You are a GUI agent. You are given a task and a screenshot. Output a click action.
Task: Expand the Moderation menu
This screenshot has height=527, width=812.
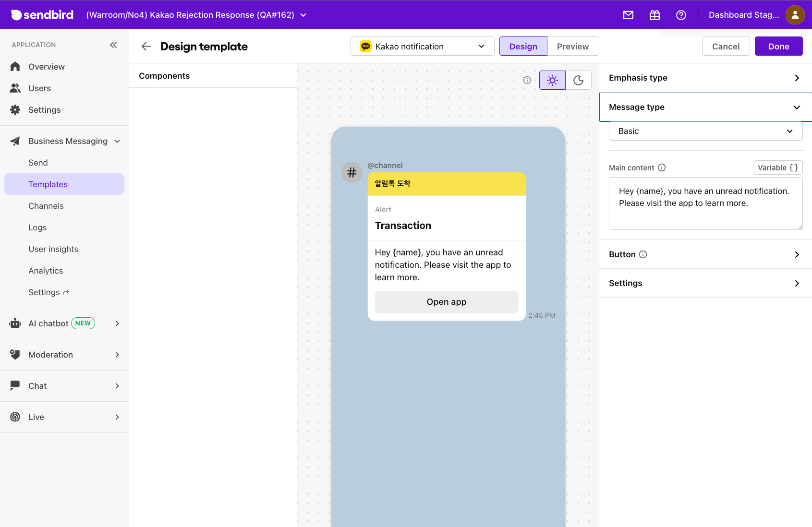(x=117, y=355)
